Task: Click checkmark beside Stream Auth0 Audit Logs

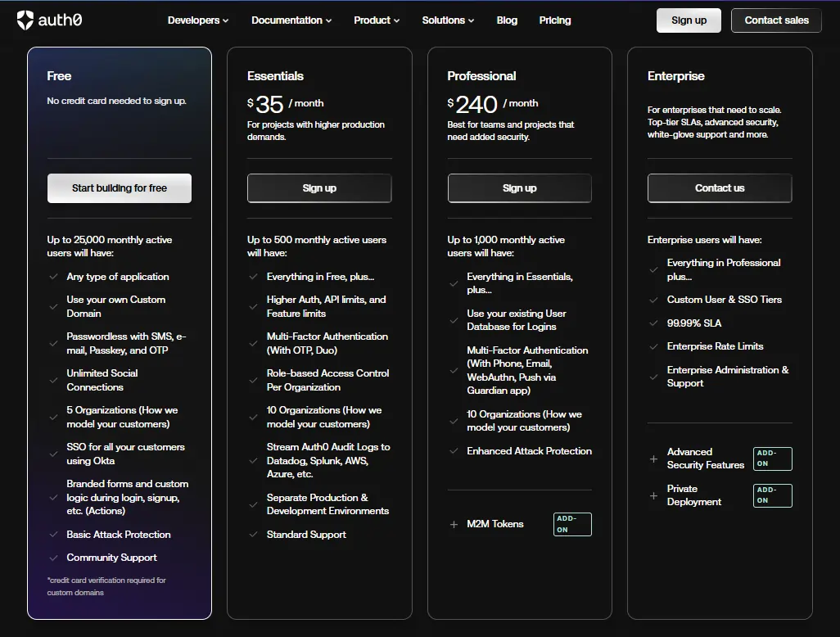Action: click(254, 461)
